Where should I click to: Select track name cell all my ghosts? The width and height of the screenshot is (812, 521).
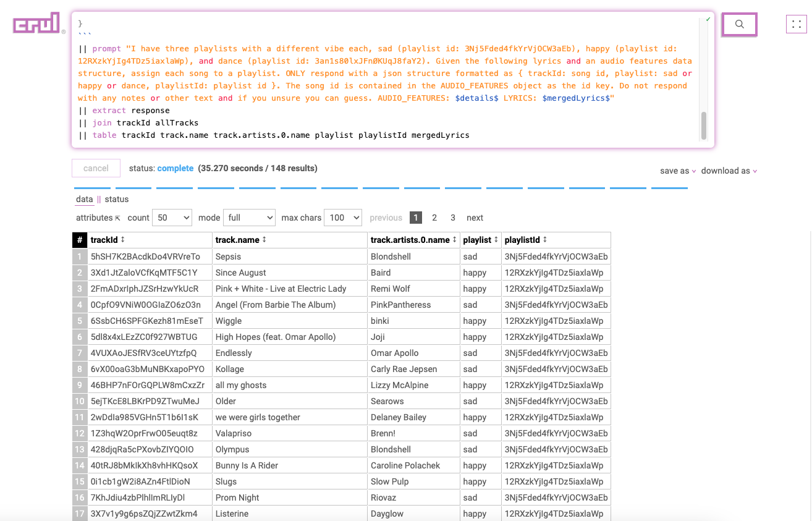coord(290,385)
